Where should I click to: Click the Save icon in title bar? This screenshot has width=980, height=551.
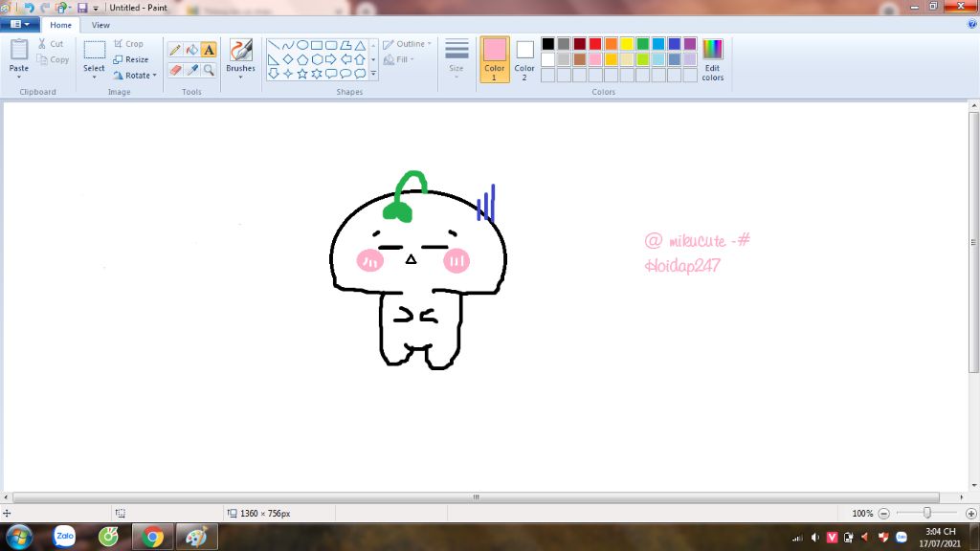point(82,8)
